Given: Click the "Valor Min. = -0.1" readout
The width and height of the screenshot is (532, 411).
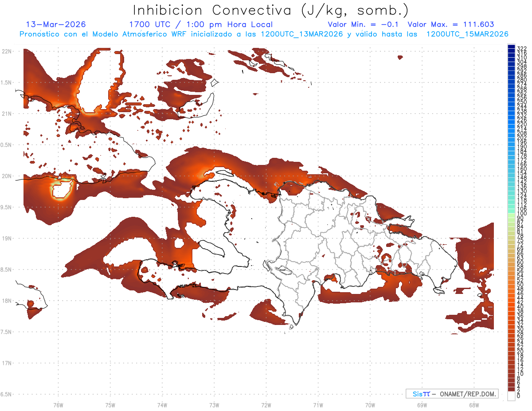Looking at the screenshot, I should tap(363, 24).
